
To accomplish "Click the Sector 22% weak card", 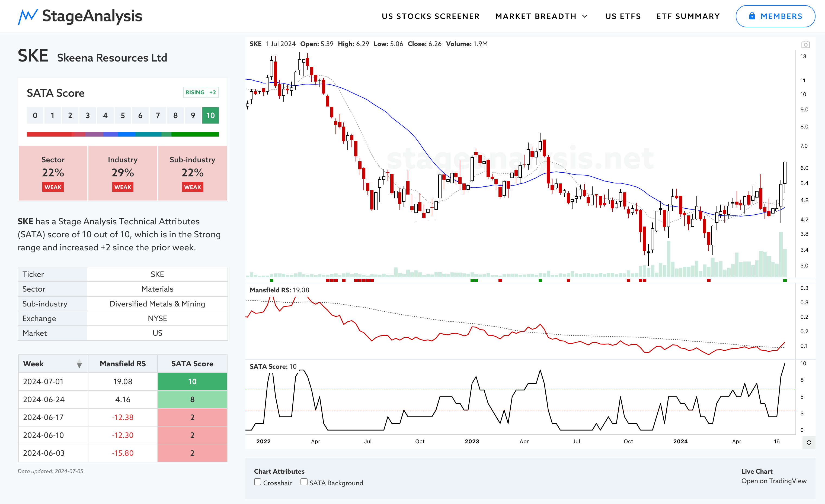I will [x=53, y=173].
